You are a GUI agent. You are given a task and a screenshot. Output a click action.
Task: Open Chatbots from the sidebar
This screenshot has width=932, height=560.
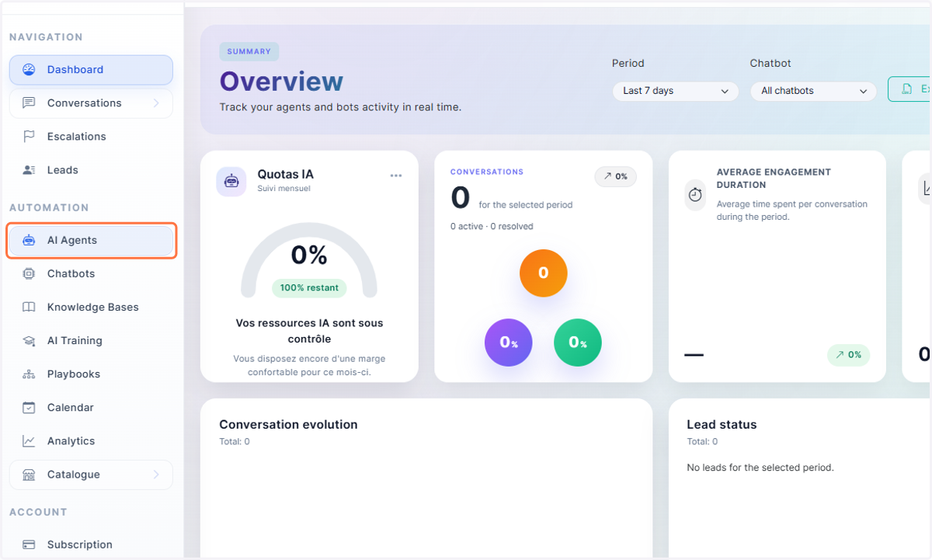[91, 273]
